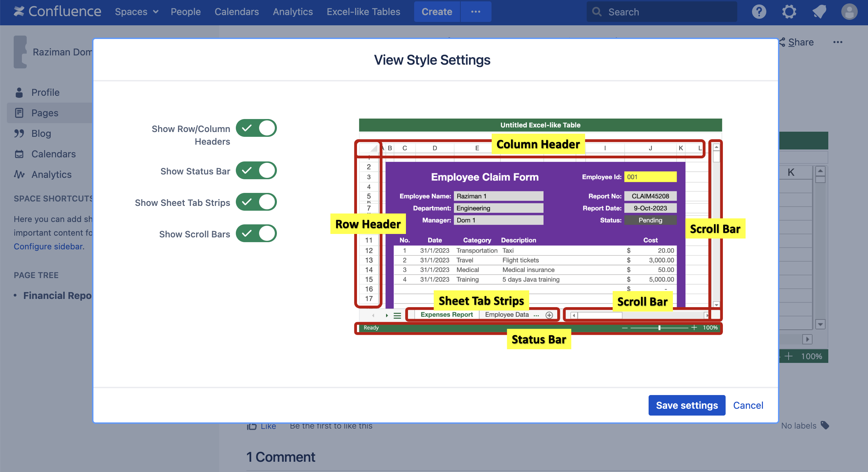Expand the Spaces dropdown menu
The width and height of the screenshot is (868, 472).
[136, 12]
